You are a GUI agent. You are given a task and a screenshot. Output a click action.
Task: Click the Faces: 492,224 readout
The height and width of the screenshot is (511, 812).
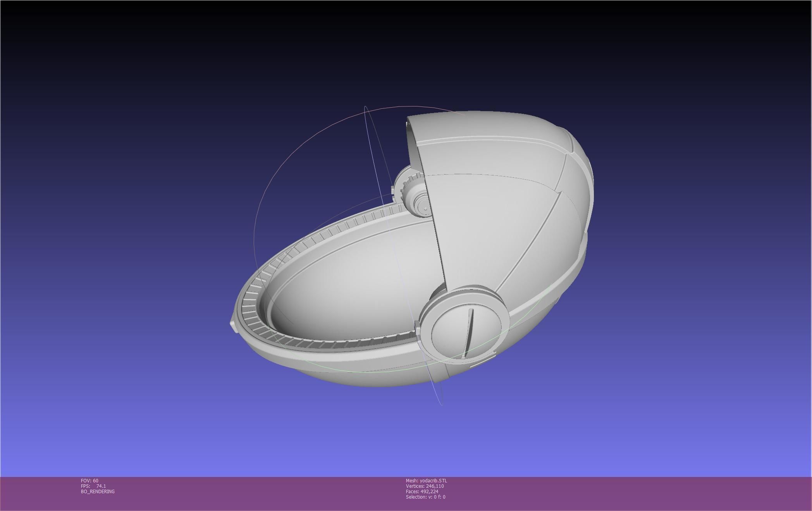pos(422,492)
